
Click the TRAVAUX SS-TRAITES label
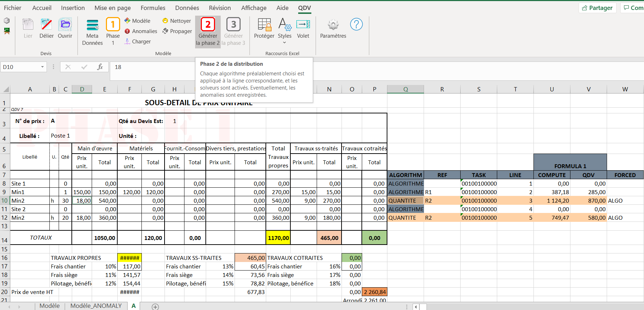(x=194, y=258)
